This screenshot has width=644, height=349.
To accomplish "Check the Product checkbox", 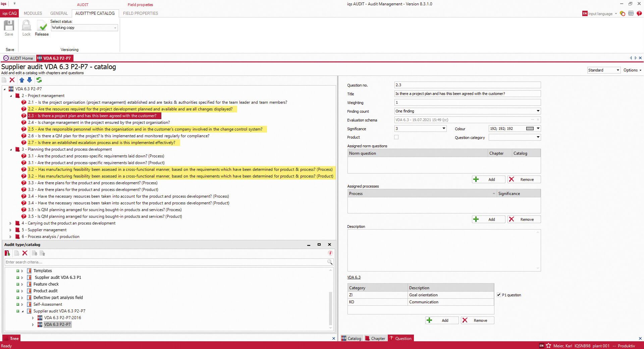I will [396, 137].
